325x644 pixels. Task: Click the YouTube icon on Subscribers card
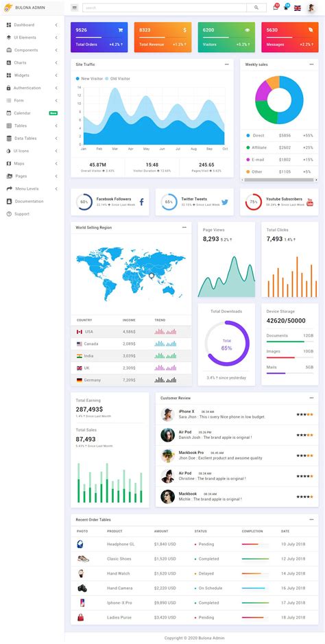click(x=310, y=202)
